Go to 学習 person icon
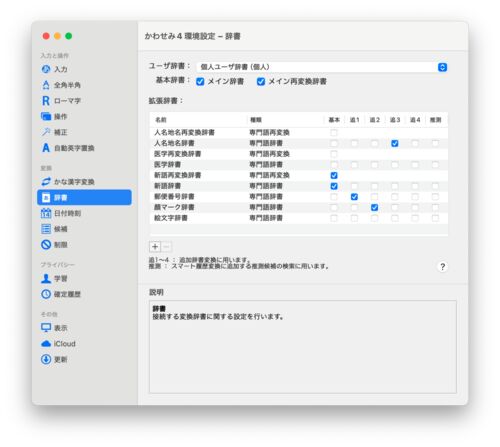This screenshot has height=447, width=500. (46, 278)
